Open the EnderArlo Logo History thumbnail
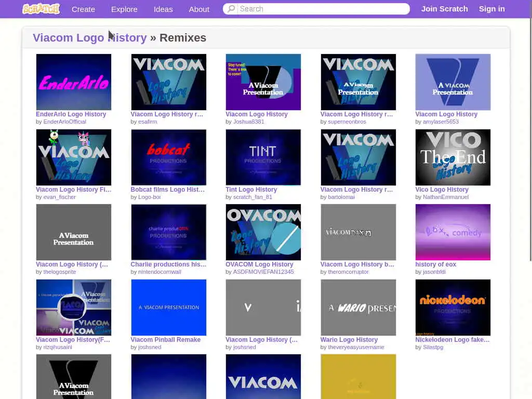The image size is (532, 399). [74, 82]
